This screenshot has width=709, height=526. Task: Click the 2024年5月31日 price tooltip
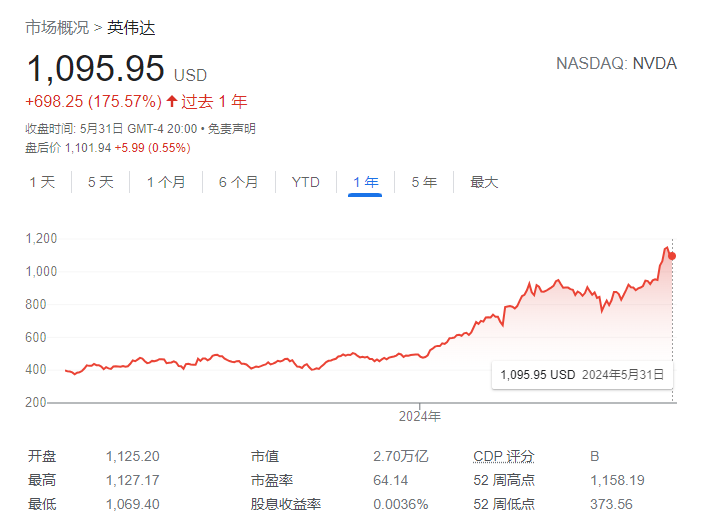click(x=582, y=375)
